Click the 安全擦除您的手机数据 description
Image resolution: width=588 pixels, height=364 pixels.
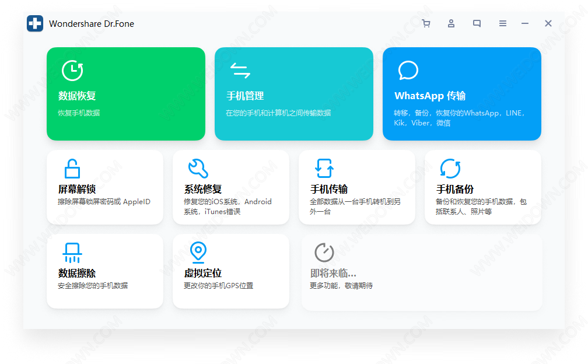(93, 286)
